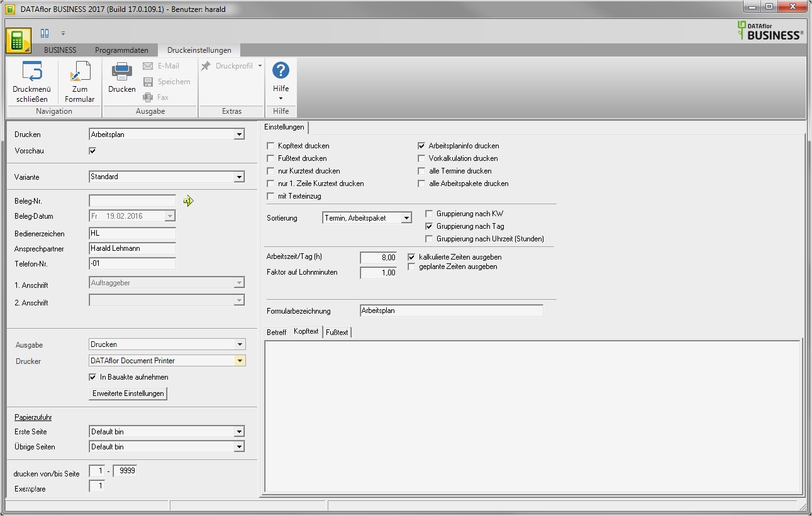Click the Faktor auf Lohnminuten field
This screenshot has width=812, height=516.
point(378,273)
